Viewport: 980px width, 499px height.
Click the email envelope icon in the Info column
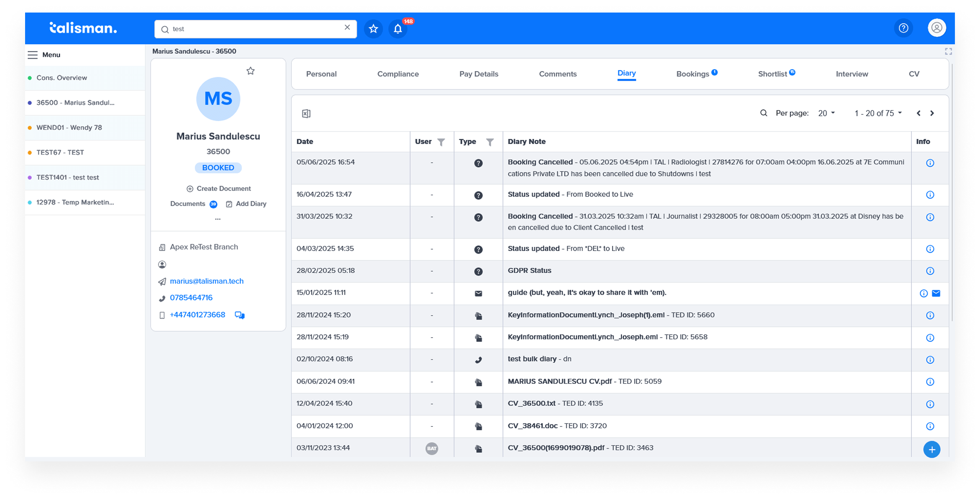(936, 293)
